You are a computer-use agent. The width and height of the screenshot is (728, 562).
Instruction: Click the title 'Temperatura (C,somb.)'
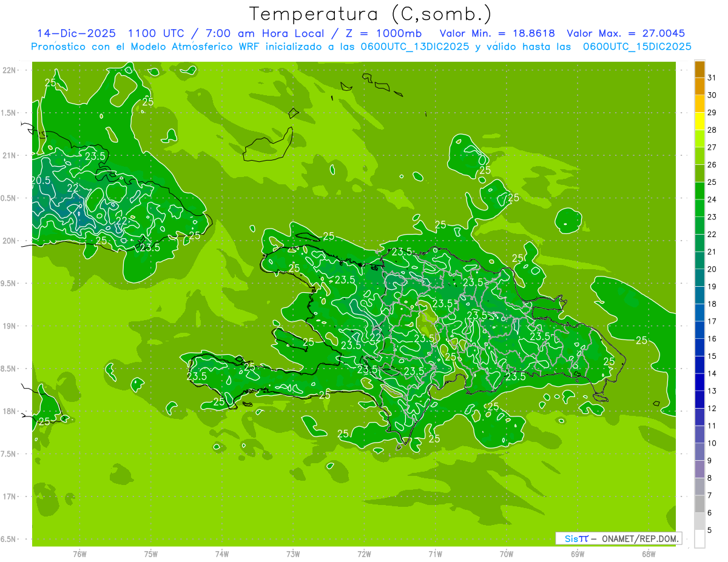pos(371,14)
